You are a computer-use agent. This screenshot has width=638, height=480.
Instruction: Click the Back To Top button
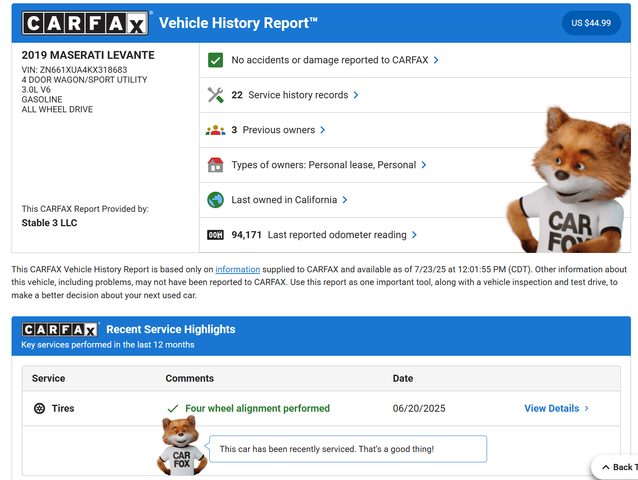pyautogui.click(x=615, y=467)
